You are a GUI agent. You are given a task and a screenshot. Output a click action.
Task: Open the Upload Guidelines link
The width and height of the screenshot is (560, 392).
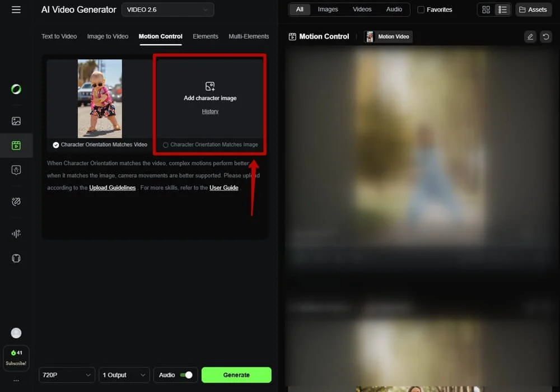(x=112, y=188)
